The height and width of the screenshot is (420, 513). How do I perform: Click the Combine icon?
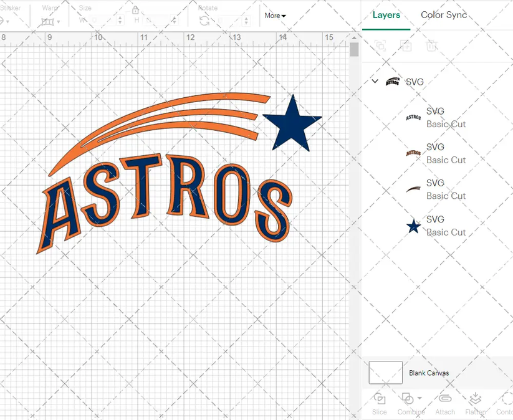(x=407, y=398)
